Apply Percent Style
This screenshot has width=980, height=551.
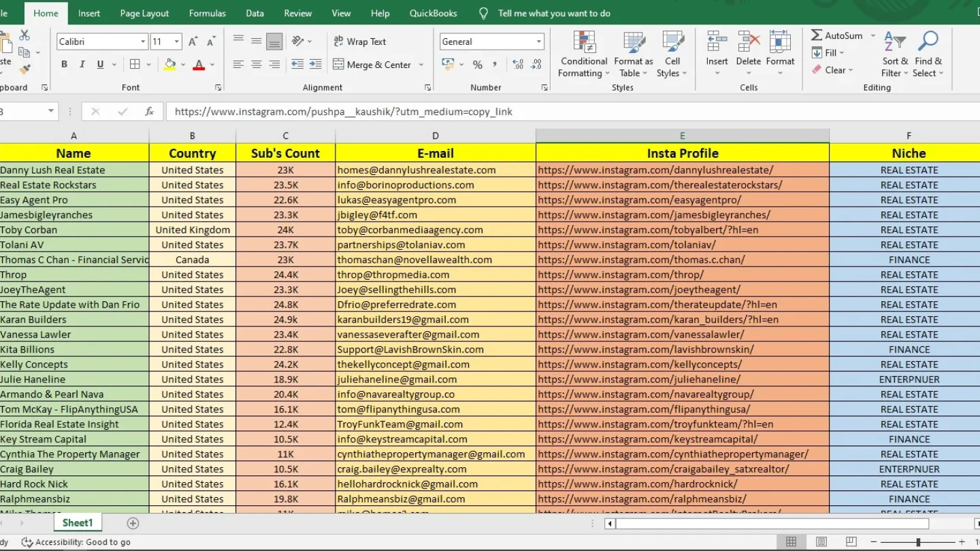point(478,65)
